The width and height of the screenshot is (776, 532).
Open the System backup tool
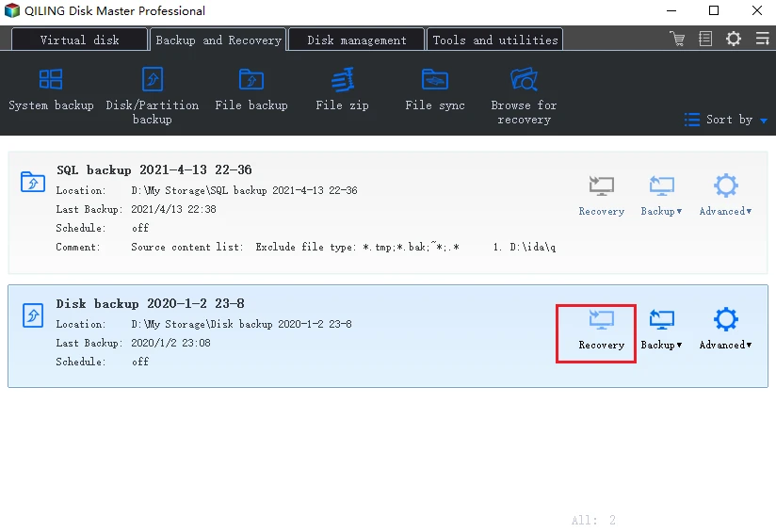[51, 90]
